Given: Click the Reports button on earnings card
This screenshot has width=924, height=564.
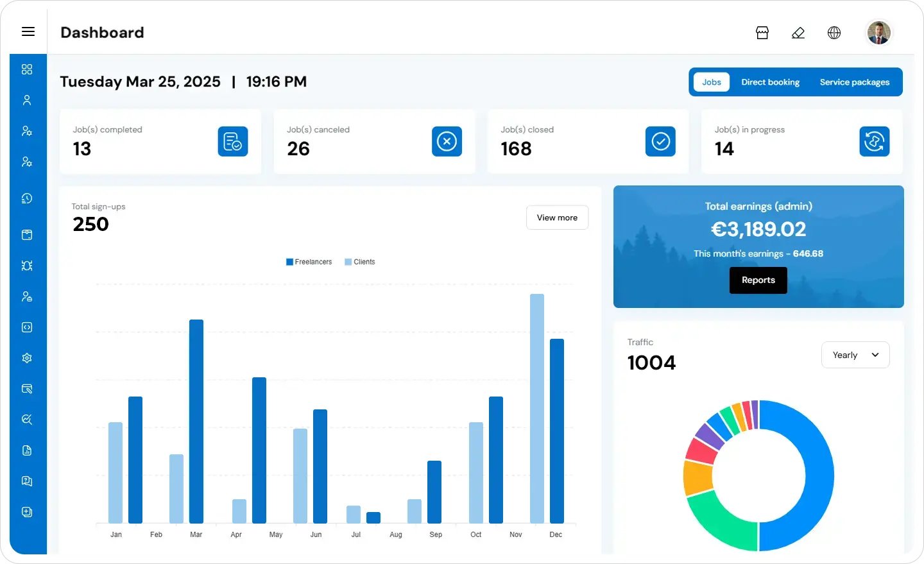Looking at the screenshot, I should [758, 280].
